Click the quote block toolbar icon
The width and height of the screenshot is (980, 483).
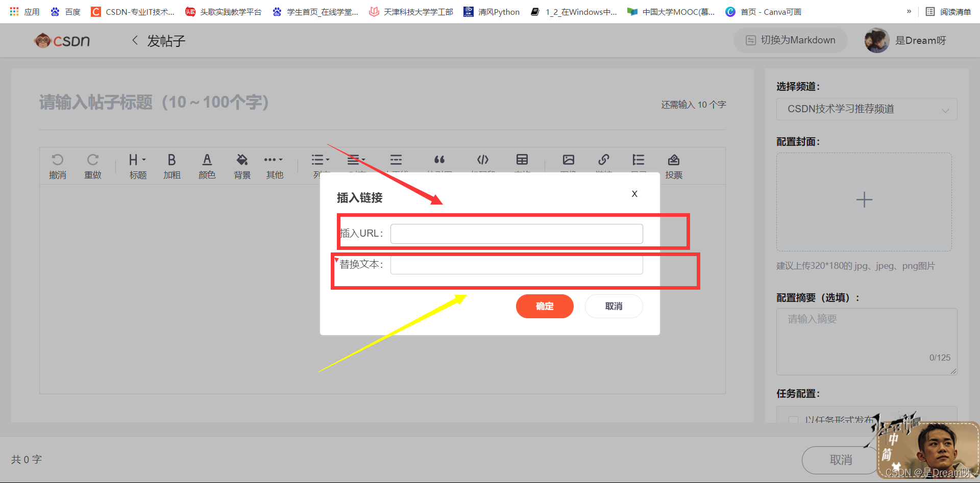point(439,160)
